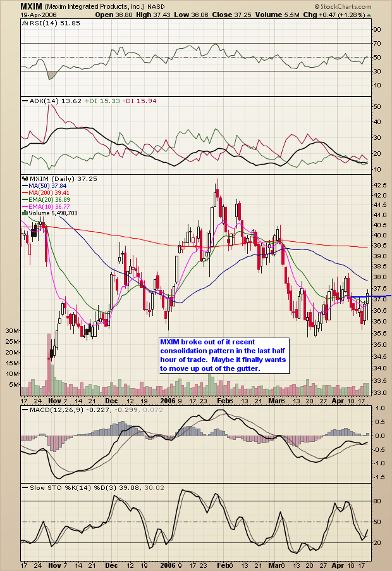Click the StockCharts.com label at top right
This screenshot has width=392, height=571.
coord(343,6)
